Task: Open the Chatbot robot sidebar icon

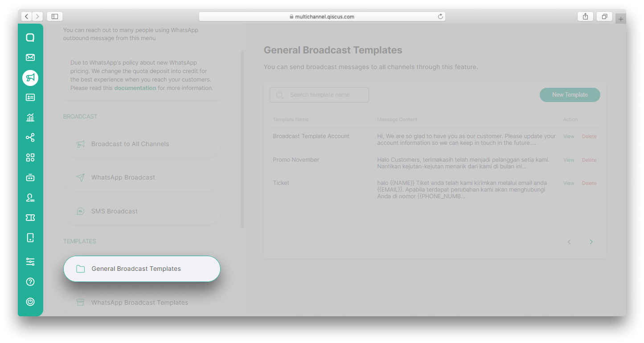Action: 30,178
